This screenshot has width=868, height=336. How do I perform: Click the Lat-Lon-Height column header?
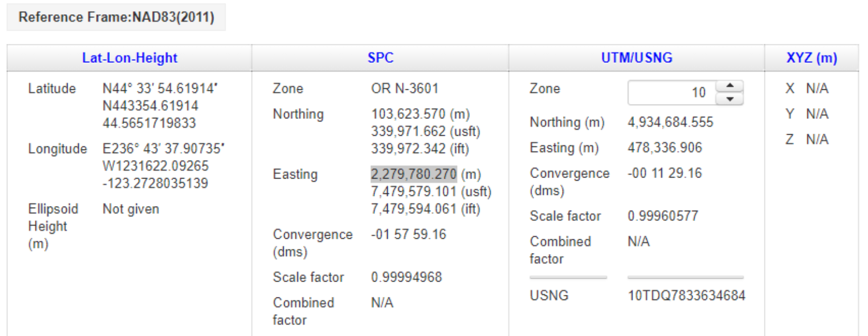[130, 58]
